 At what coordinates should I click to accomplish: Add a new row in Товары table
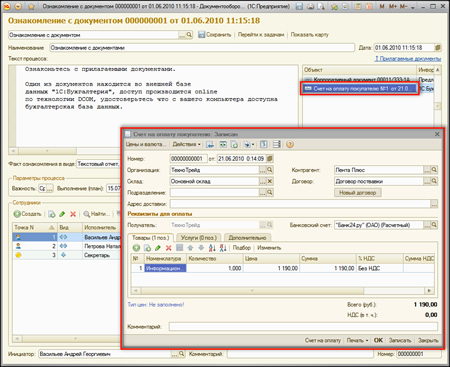tap(136, 248)
